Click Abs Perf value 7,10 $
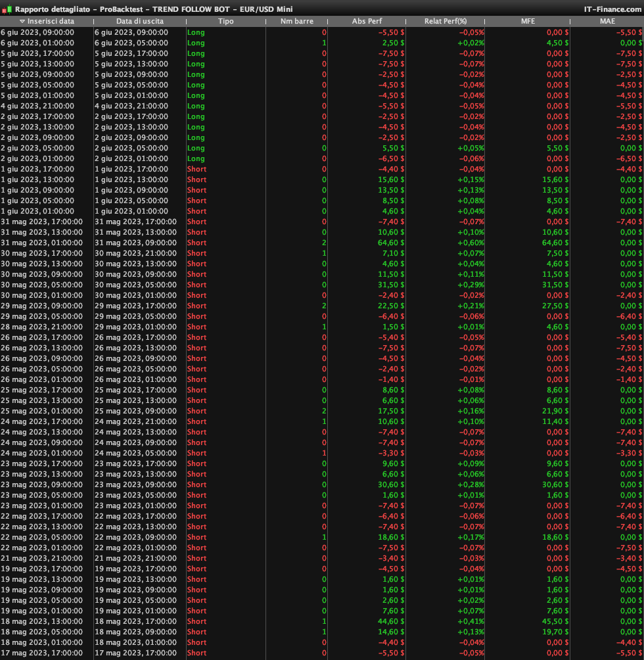Screen dimensions: 644x660 (393, 253)
